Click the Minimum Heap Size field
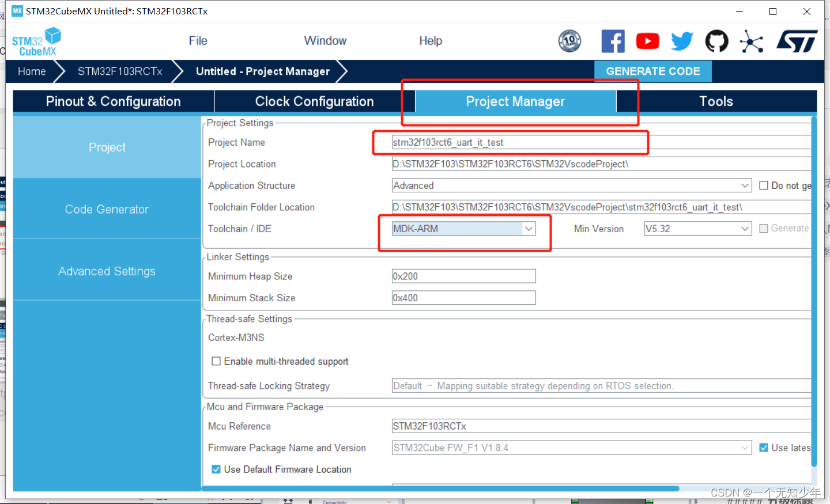This screenshot has height=504, width=830. pos(464,276)
